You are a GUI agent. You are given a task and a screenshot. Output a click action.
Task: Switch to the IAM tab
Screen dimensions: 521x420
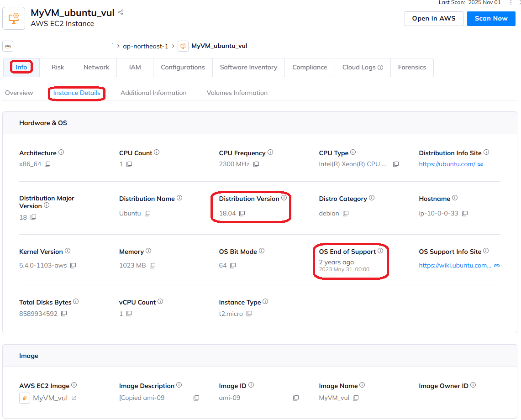[135, 68]
